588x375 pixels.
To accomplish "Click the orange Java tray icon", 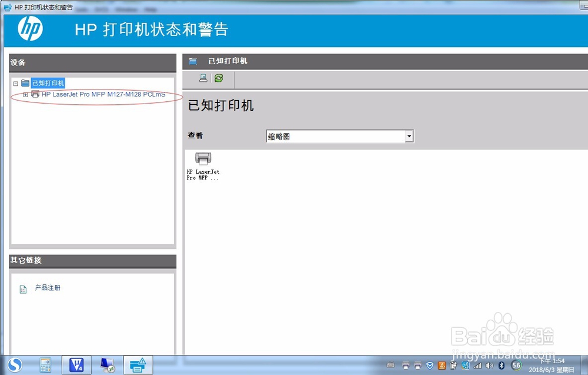I will point(442,365).
